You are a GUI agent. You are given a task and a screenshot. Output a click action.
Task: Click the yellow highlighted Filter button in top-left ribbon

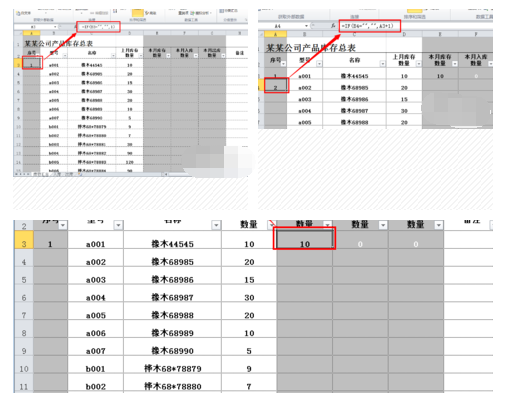(x=138, y=13)
